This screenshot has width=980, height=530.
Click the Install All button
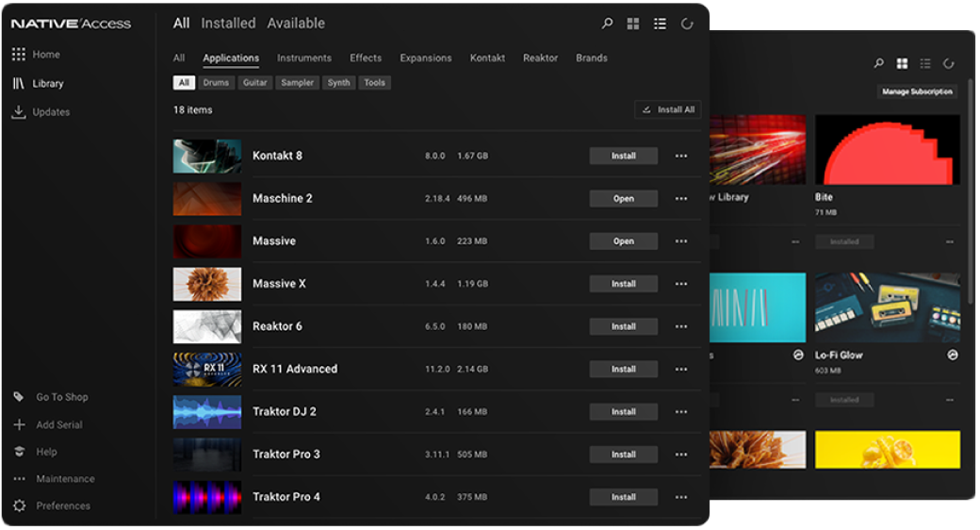click(668, 109)
